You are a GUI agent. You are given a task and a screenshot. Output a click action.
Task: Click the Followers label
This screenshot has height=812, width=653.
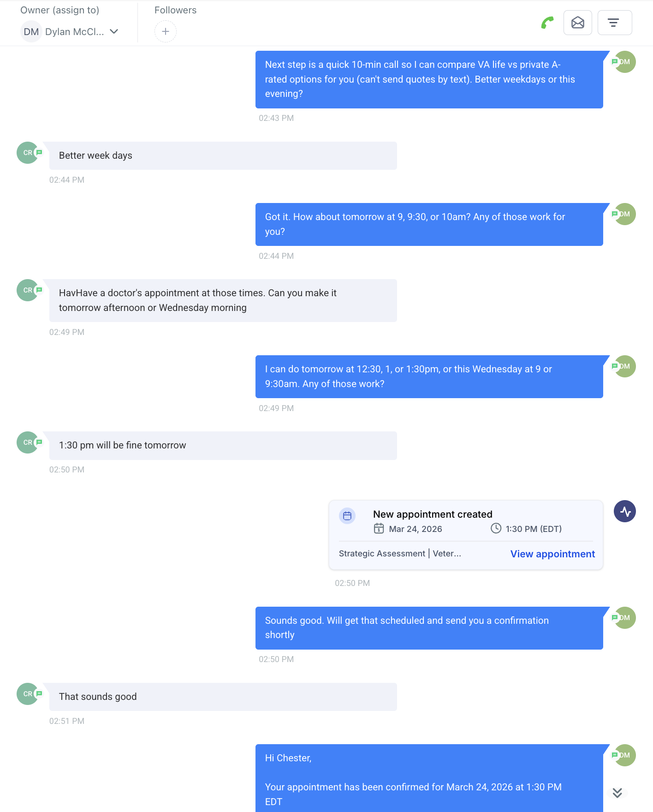[x=175, y=10]
